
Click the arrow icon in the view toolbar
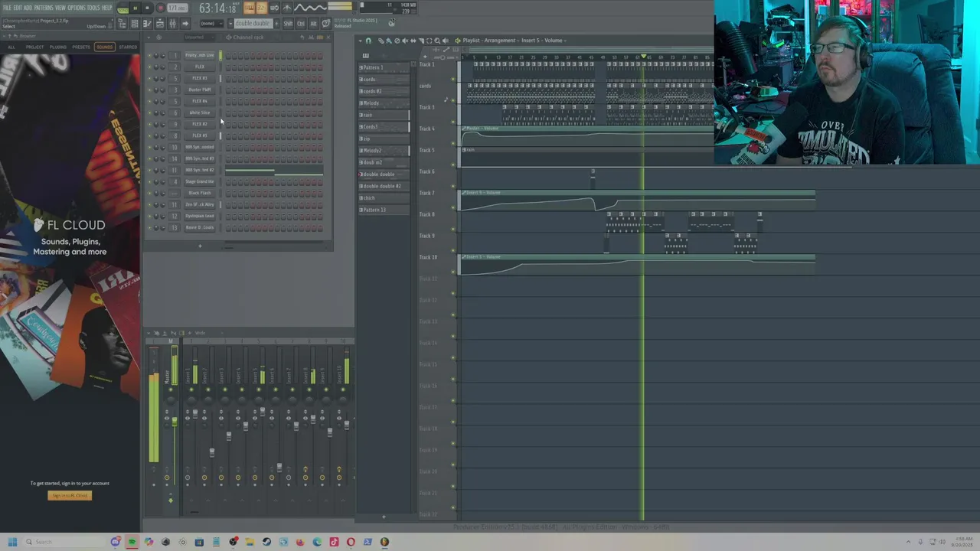tap(185, 24)
